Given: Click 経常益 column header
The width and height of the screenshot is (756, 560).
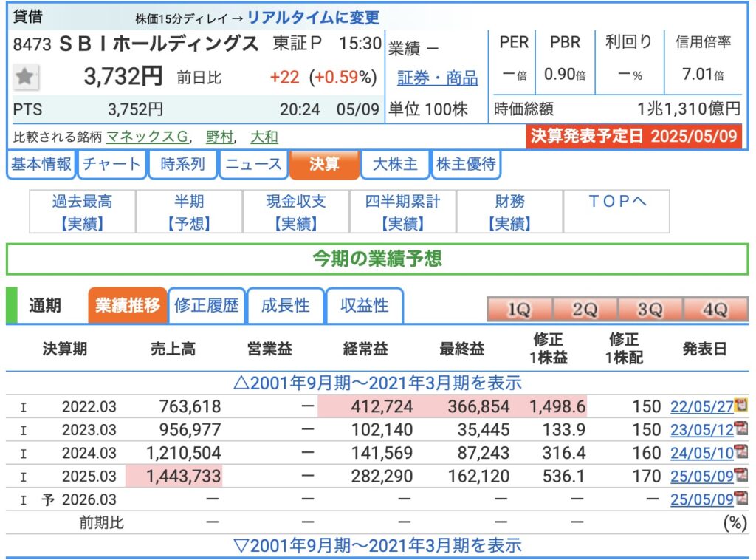Looking at the screenshot, I should [365, 349].
